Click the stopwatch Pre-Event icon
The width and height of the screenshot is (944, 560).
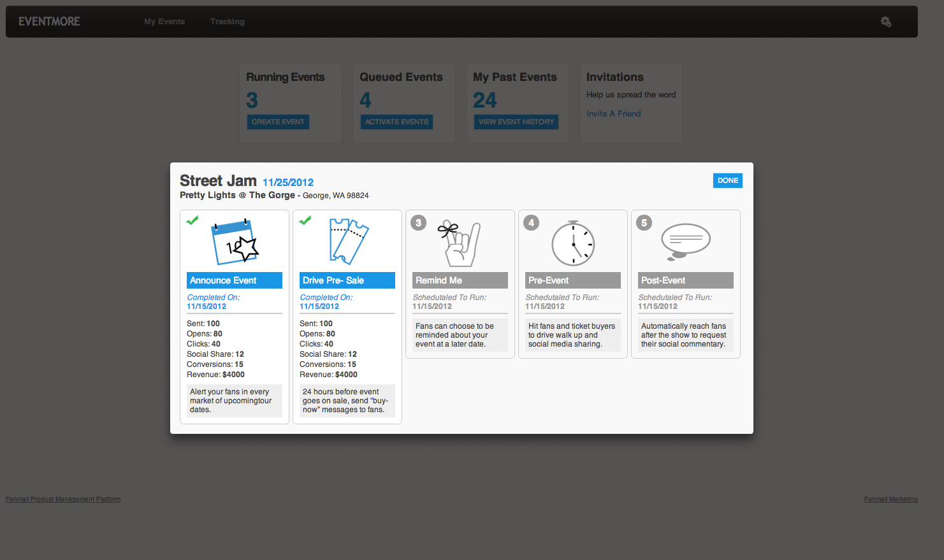(573, 243)
